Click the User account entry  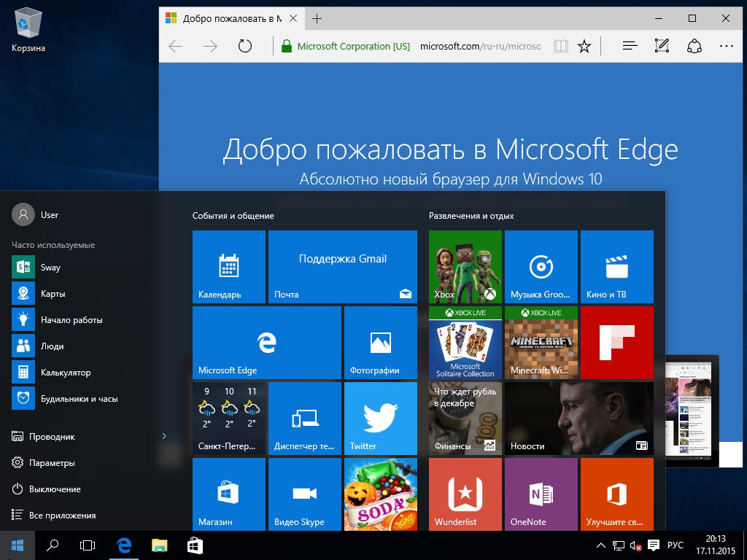click(x=35, y=215)
